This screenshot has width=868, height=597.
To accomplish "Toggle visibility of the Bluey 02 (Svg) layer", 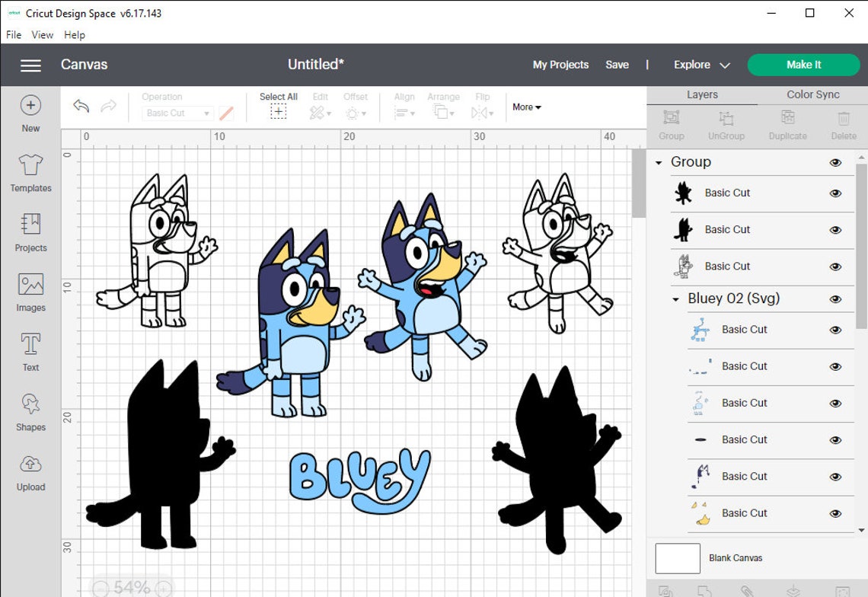I will tap(835, 298).
